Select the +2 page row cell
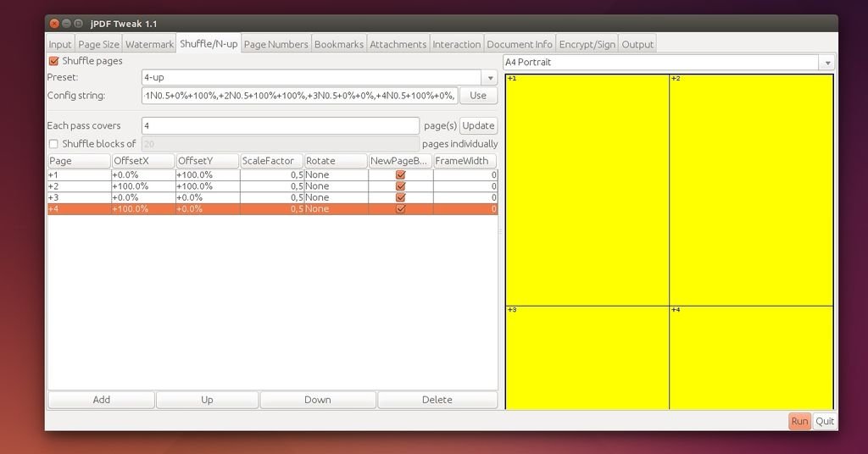 pos(79,186)
